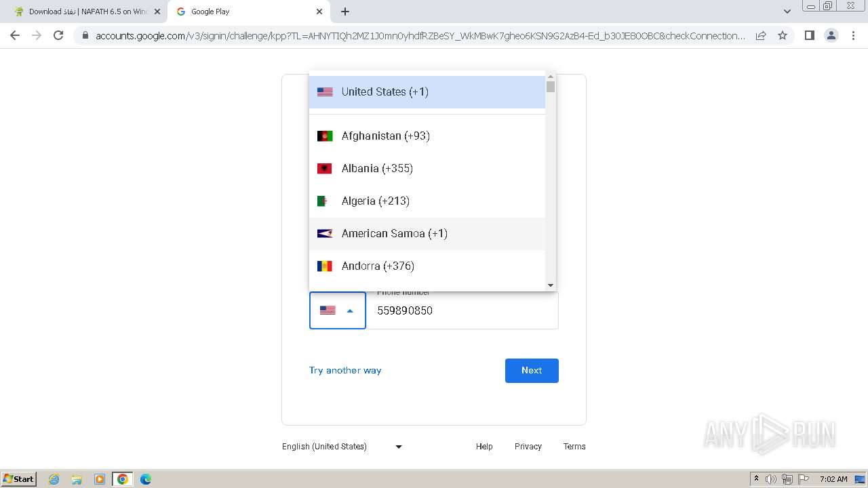Click the volume speaker tray icon

(x=771, y=479)
